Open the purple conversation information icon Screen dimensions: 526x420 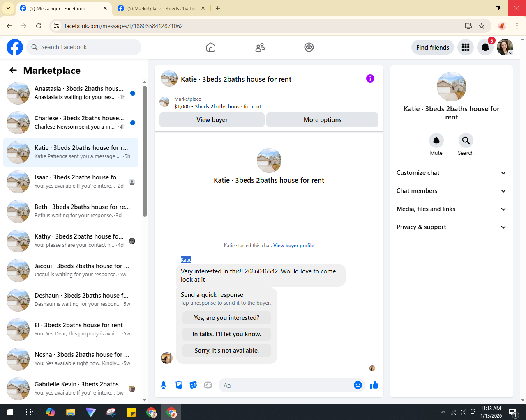[x=370, y=78]
